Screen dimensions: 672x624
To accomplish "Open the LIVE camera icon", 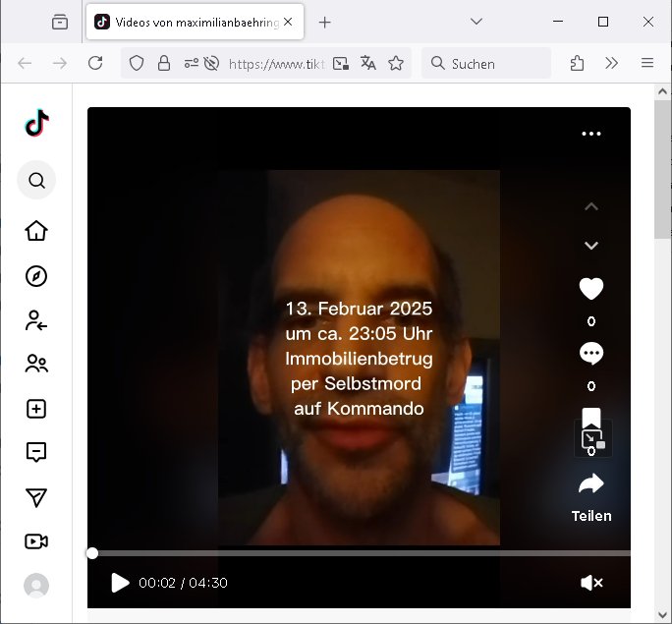I will pyautogui.click(x=36, y=541).
